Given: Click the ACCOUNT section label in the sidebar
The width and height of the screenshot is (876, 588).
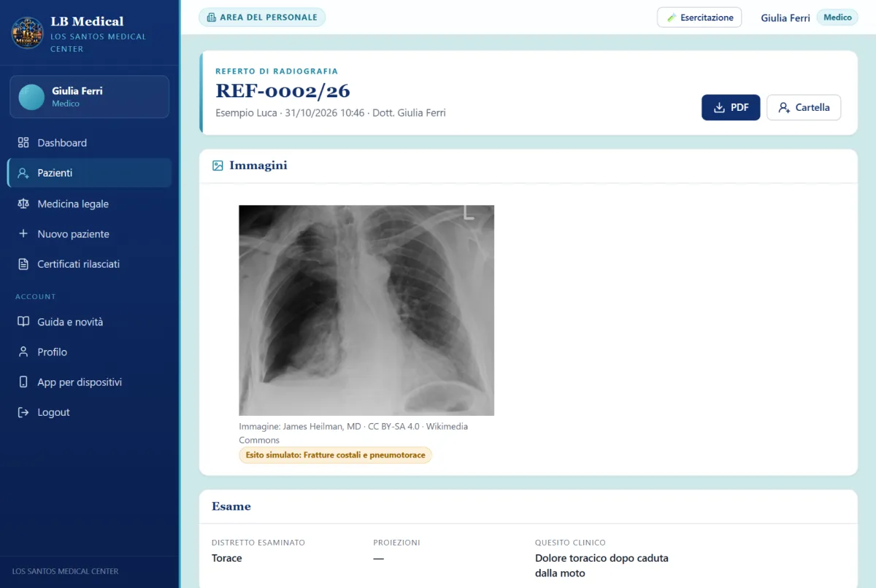Looking at the screenshot, I should coord(36,297).
